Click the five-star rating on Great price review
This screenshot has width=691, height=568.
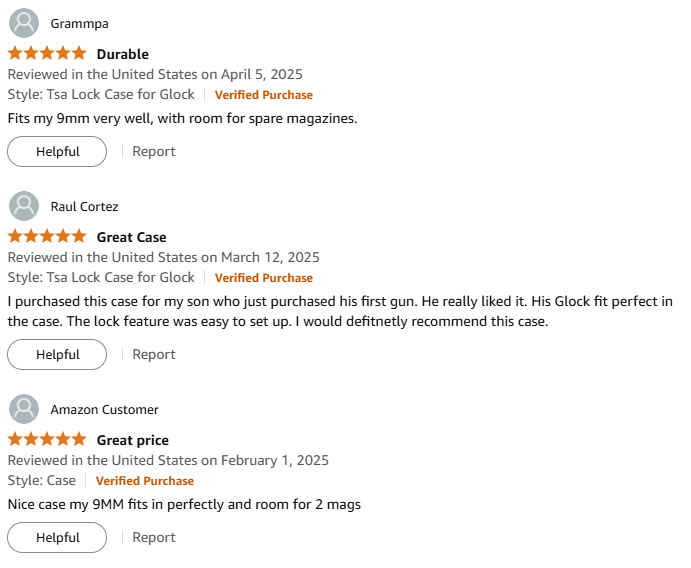[47, 439]
